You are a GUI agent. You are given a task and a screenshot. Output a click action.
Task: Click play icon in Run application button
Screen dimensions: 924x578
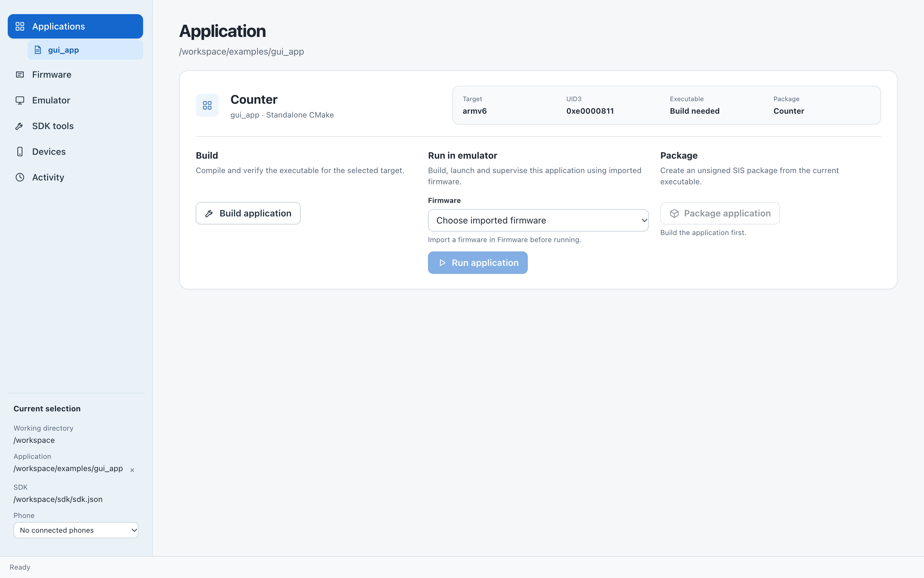pyautogui.click(x=442, y=263)
